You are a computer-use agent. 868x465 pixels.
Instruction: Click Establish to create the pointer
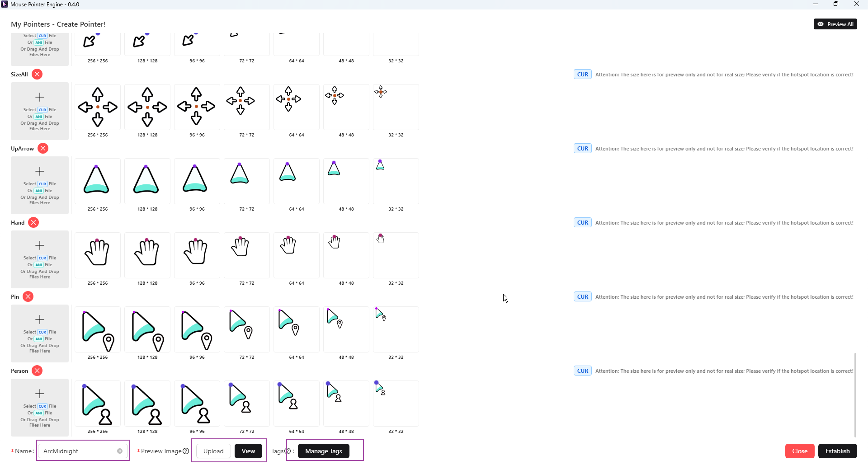coord(837,451)
